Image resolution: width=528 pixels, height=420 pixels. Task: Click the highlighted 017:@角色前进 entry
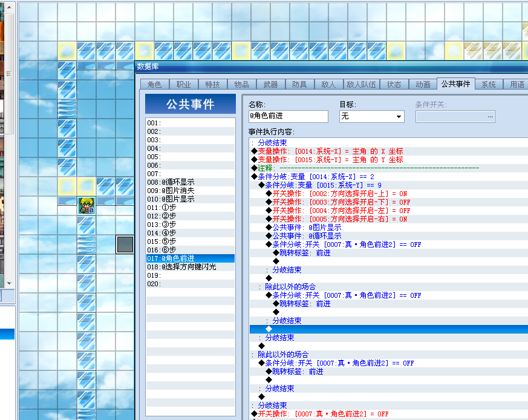191,258
